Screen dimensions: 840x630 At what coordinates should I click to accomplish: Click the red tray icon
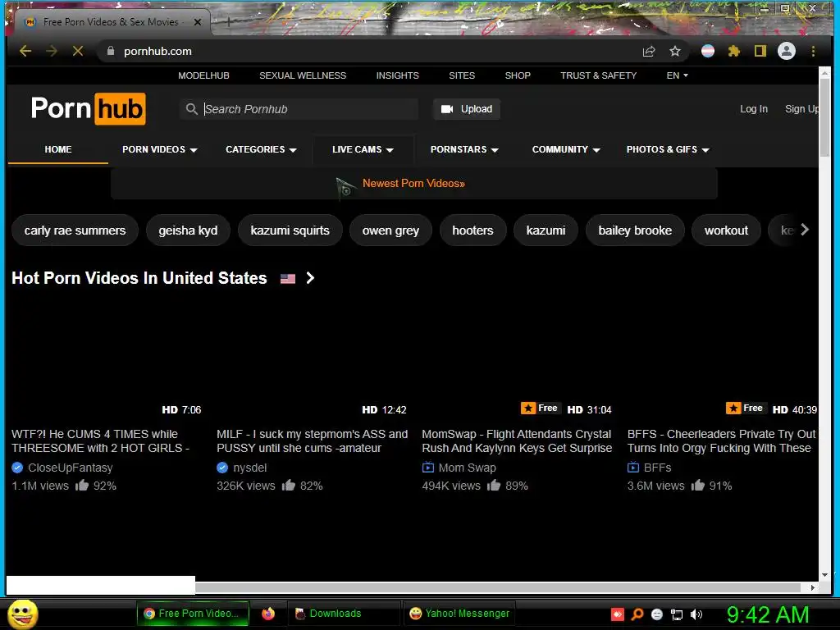click(x=618, y=614)
